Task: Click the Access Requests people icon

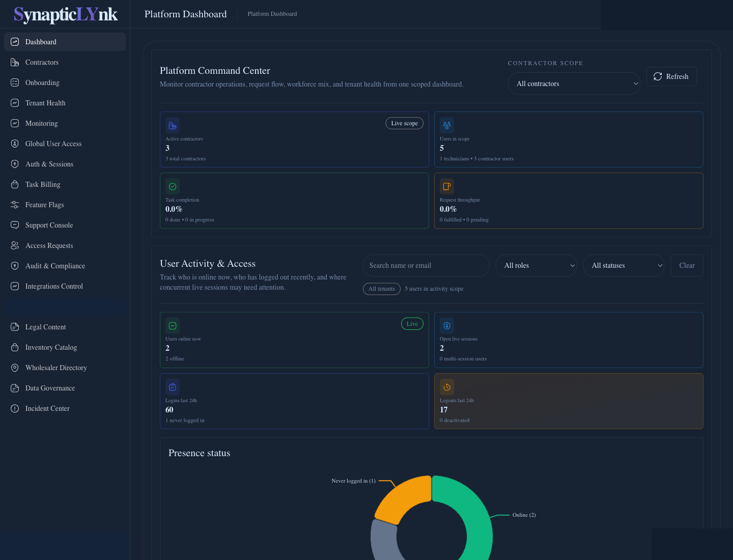Action: point(15,245)
